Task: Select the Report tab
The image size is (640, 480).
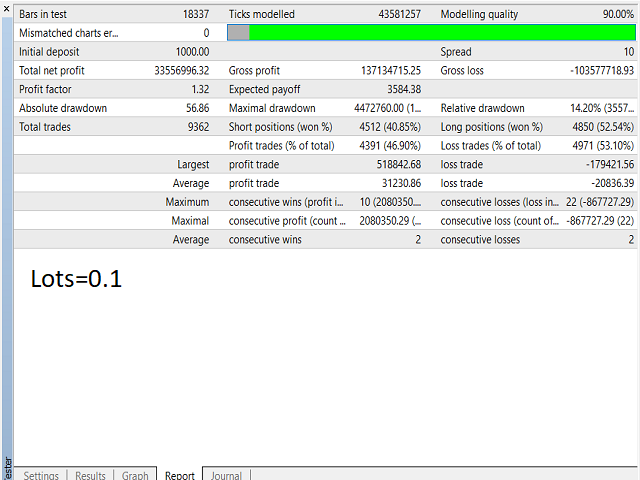Action: pos(179,475)
